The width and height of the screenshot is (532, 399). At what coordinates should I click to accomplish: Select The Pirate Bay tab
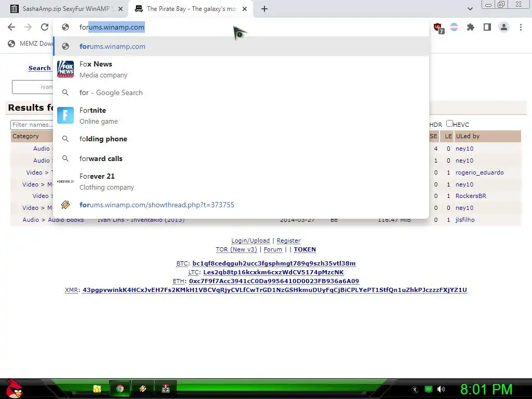click(191, 9)
